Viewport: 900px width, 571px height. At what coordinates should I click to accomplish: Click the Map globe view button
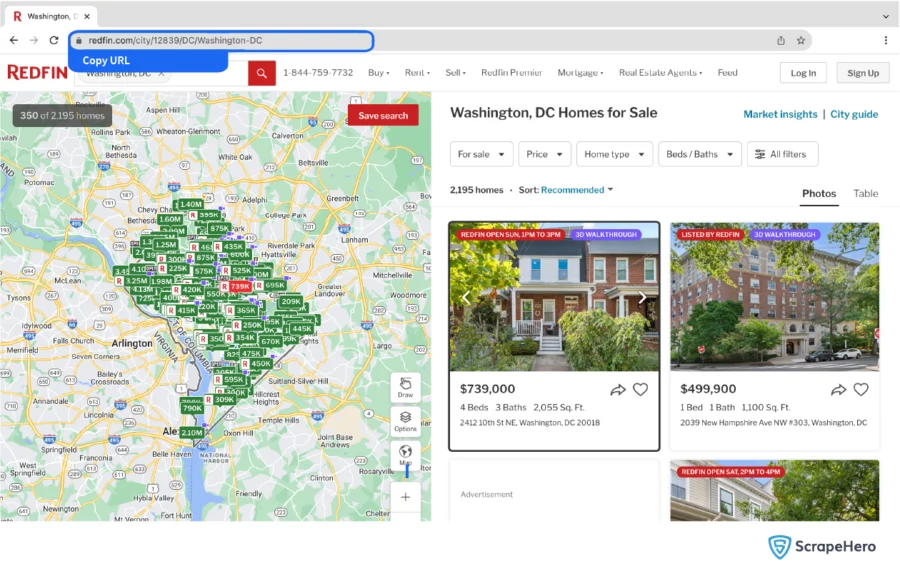[x=405, y=455]
